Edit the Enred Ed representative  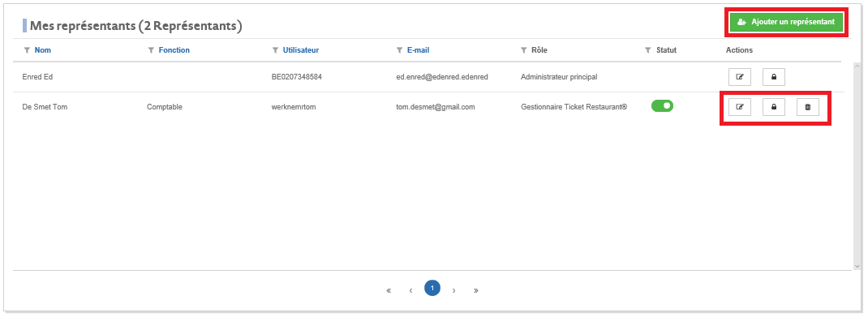[740, 77]
